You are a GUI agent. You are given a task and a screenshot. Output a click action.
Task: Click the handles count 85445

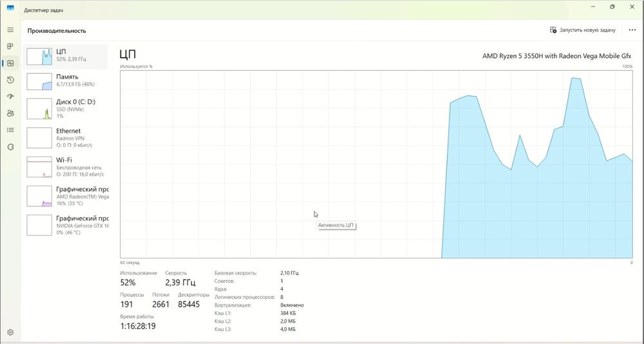pos(189,305)
